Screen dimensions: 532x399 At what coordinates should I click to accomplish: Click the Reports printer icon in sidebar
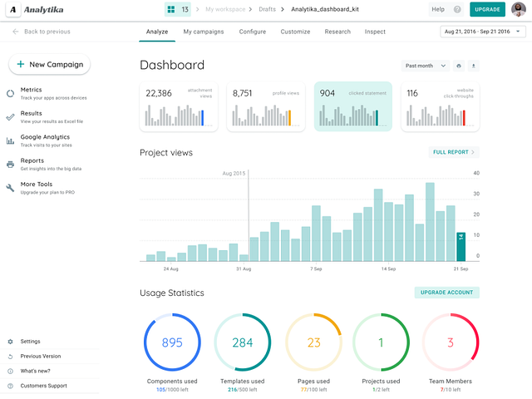[x=10, y=165]
